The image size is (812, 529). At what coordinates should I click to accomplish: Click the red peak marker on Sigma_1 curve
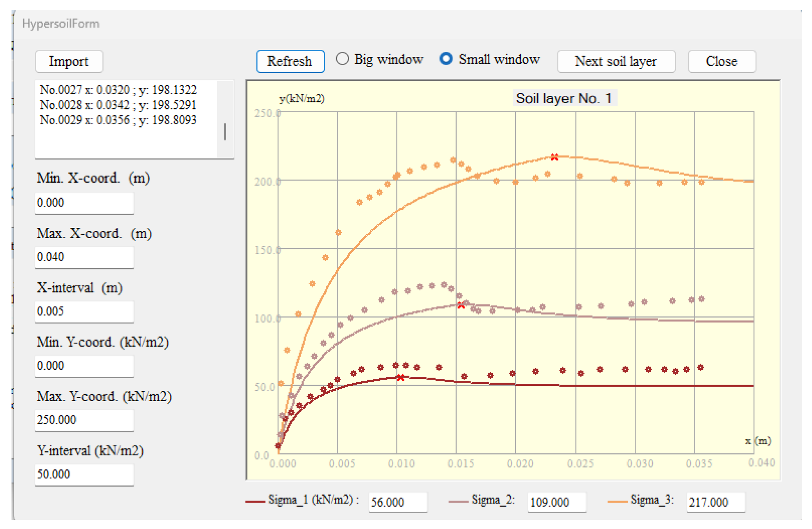[x=401, y=377]
